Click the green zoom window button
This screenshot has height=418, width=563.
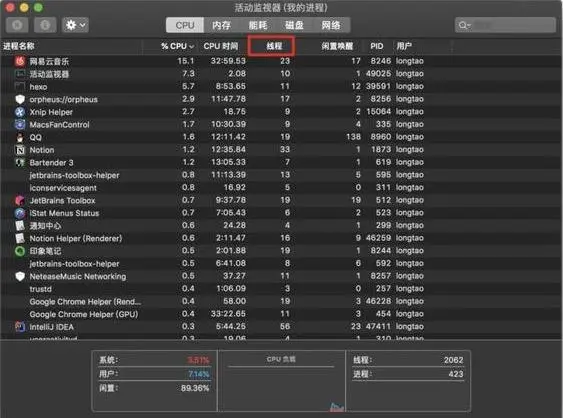(38, 7)
